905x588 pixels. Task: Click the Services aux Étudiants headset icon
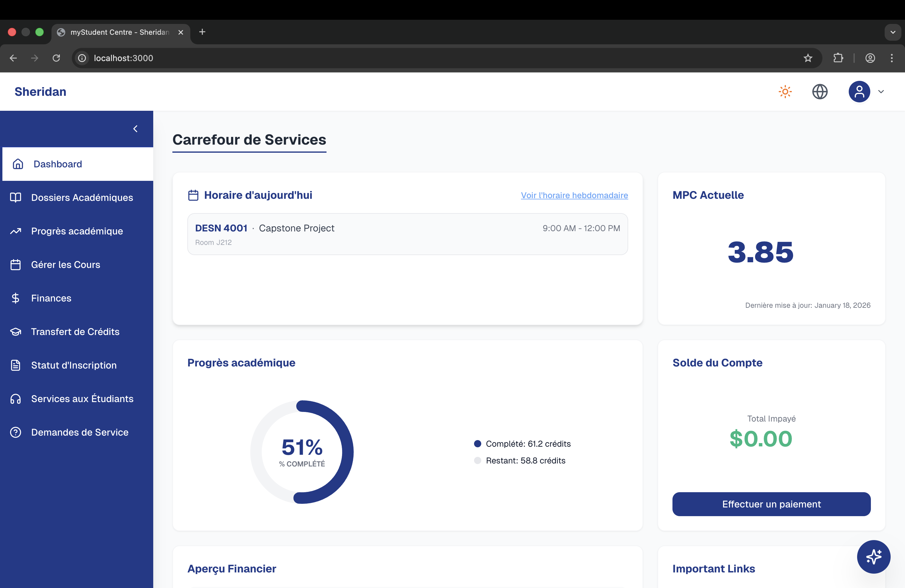coord(16,398)
